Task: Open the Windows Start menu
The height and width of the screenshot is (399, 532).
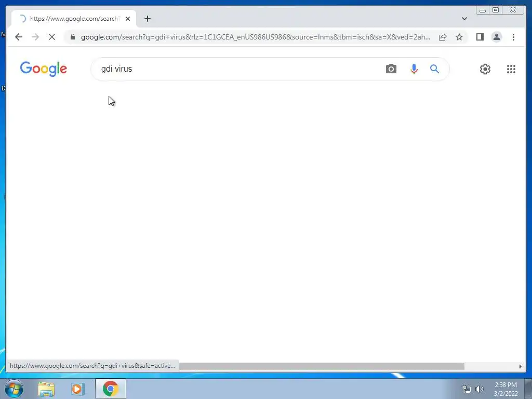Action: 14,389
